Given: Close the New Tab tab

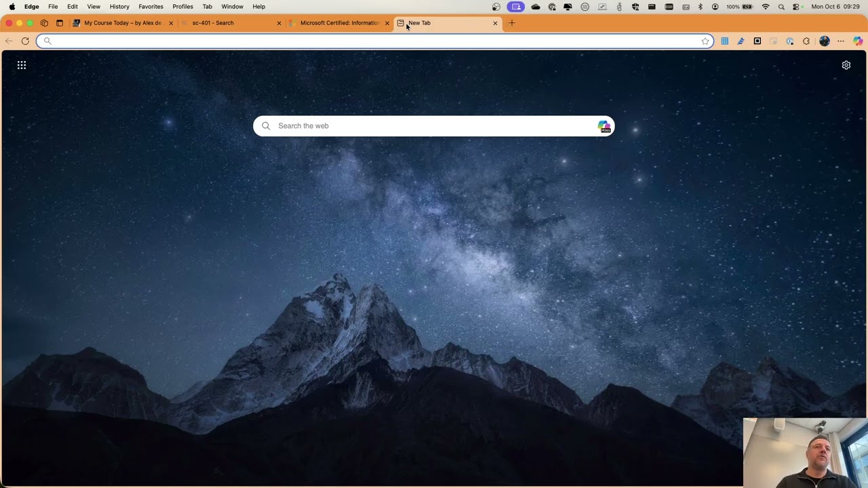Looking at the screenshot, I should click(495, 23).
